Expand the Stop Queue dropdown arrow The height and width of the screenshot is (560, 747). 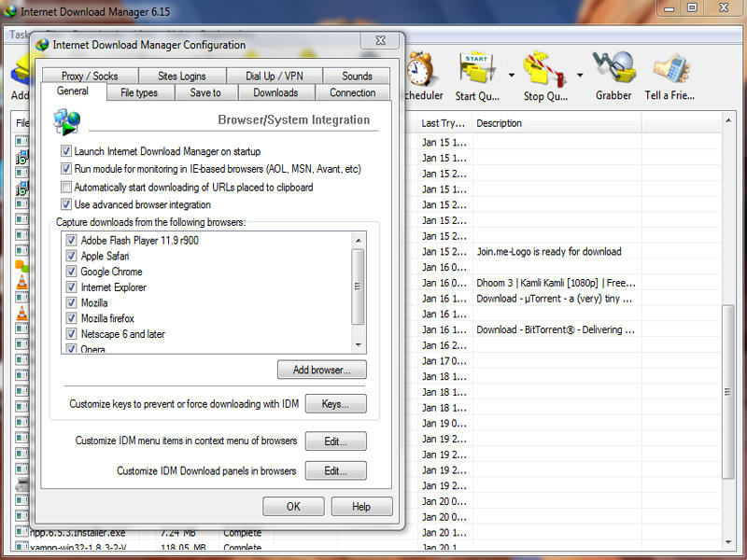580,75
